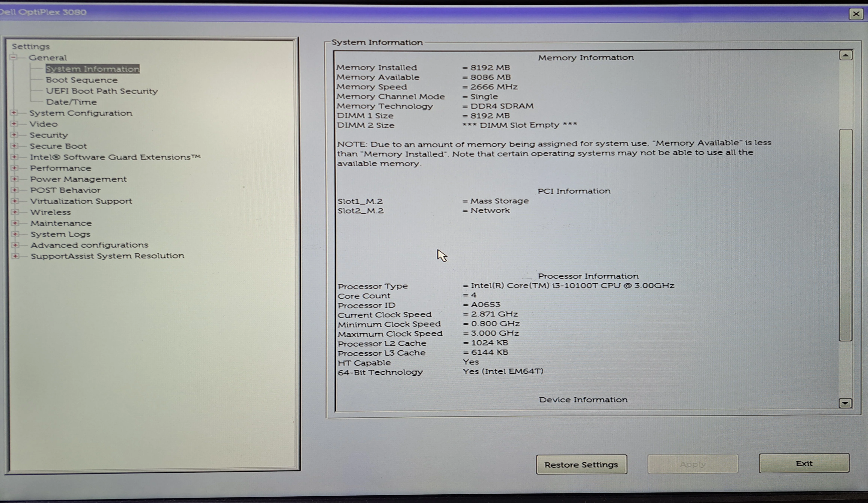Select the Wireless category label

tap(50, 212)
